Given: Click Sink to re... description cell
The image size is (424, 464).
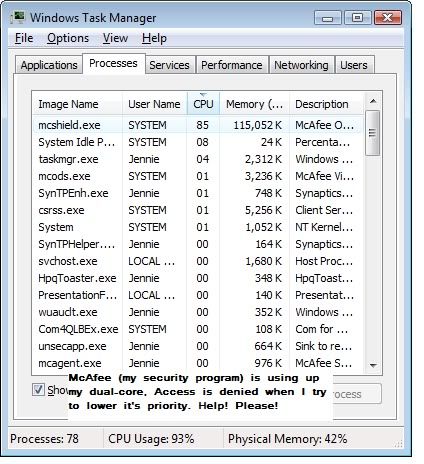Looking at the screenshot, I should [x=323, y=346].
